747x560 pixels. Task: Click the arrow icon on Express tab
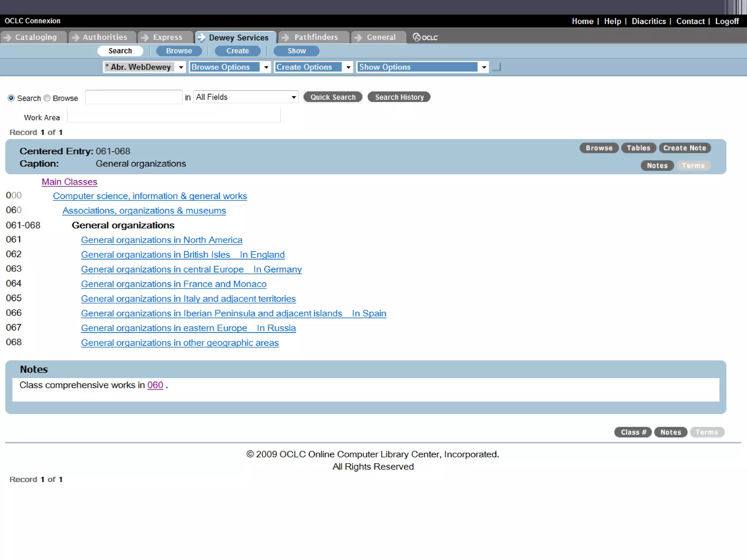tap(145, 37)
